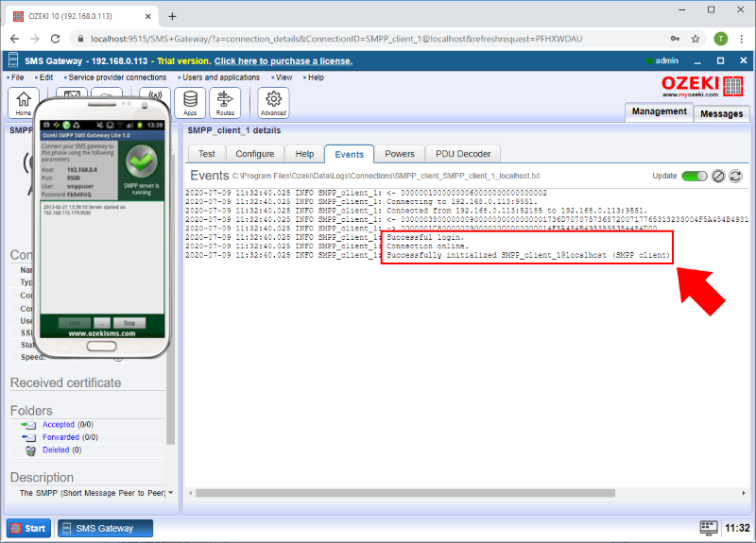
Task: Open a new browser tab
Action: click(172, 16)
